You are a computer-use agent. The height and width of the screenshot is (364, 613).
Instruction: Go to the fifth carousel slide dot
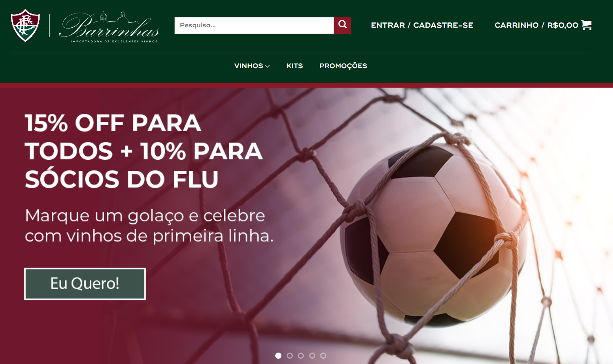coord(323,355)
